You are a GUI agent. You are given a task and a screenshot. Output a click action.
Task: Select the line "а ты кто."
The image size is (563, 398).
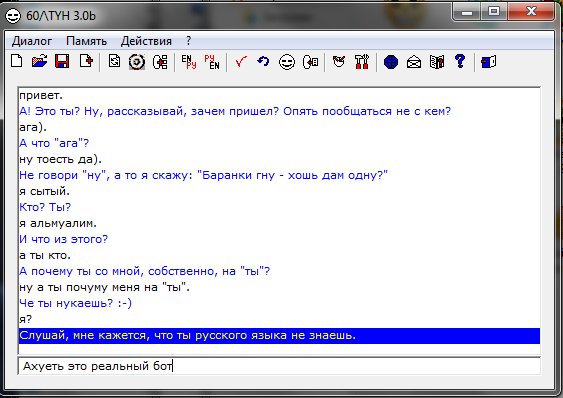coord(279,255)
